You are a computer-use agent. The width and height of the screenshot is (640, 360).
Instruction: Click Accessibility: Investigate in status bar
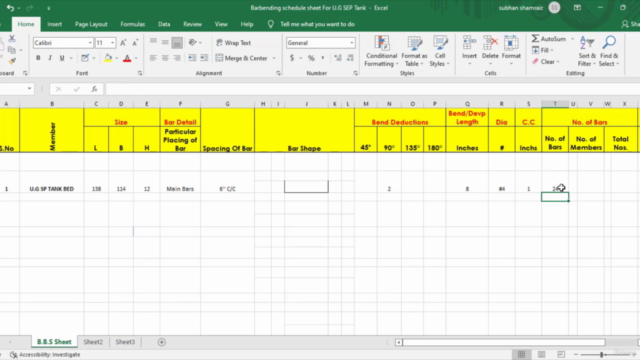pos(45,355)
